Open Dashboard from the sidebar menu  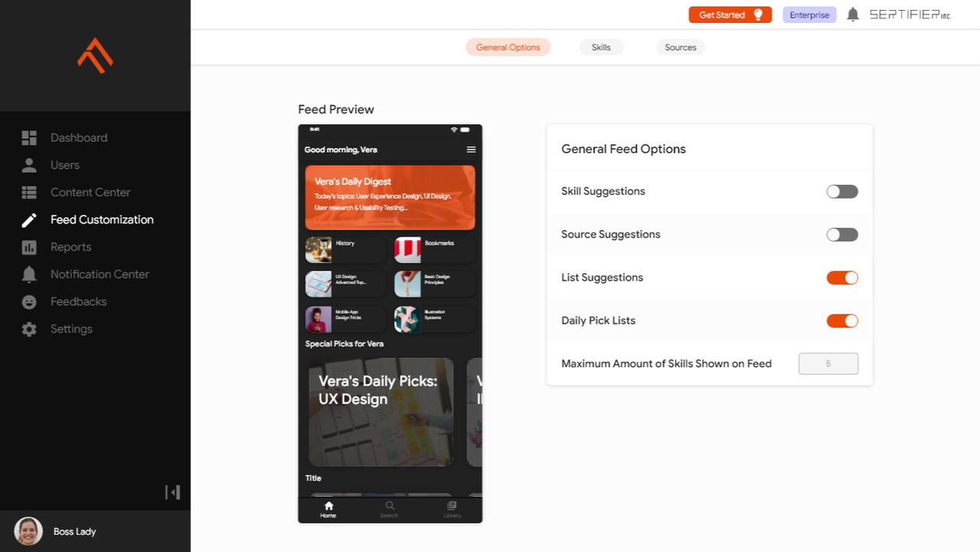[x=79, y=138]
